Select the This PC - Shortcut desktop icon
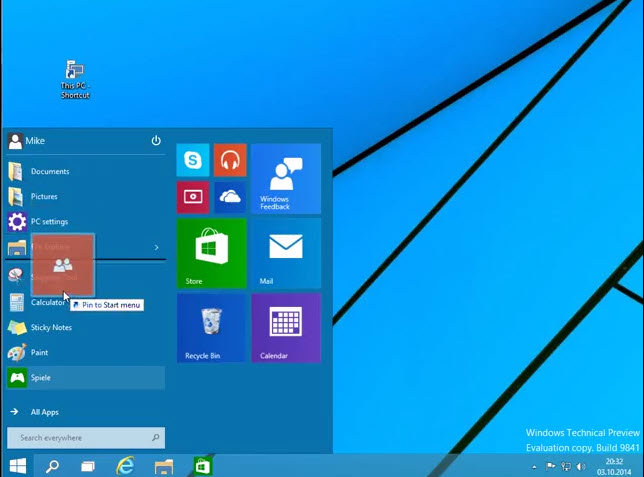Image resolution: width=644 pixels, height=477 pixels. point(75,79)
